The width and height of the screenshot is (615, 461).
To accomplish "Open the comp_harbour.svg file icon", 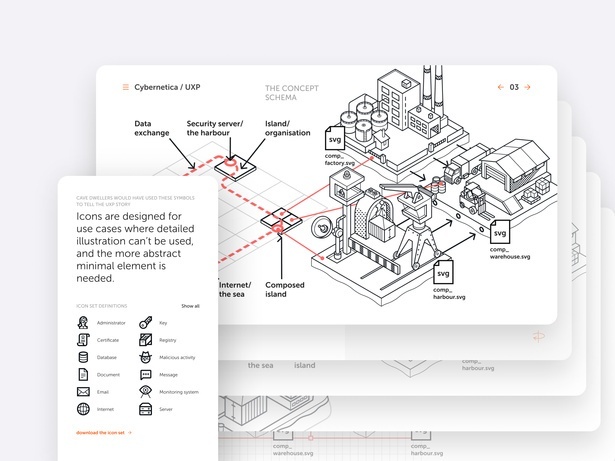I will coord(444,271).
